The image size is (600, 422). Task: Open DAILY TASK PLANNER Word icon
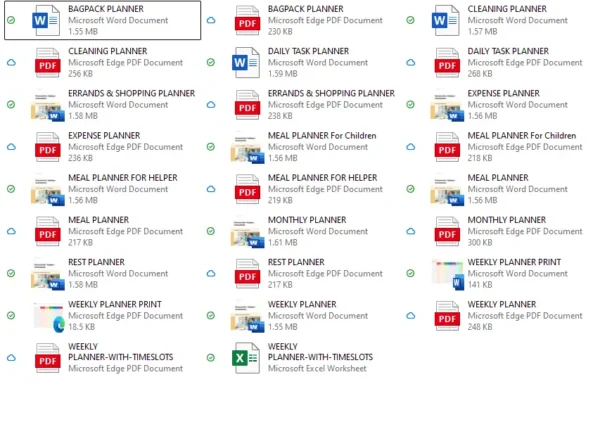[x=246, y=62]
